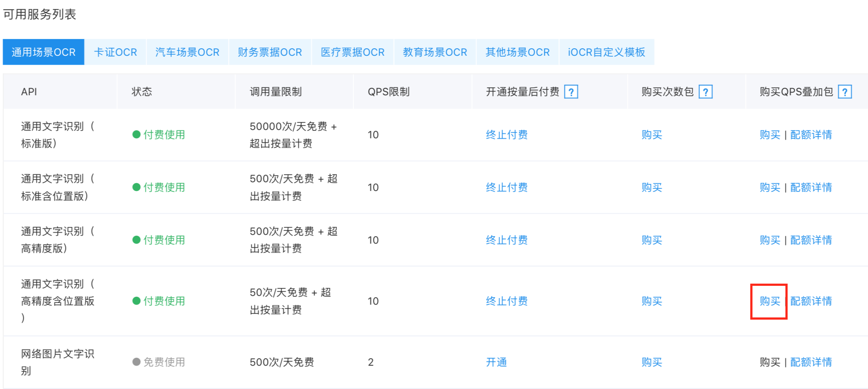Click the 500次/天免费 cell for 网络图片文字识别
The height and width of the screenshot is (389, 868).
point(282,362)
